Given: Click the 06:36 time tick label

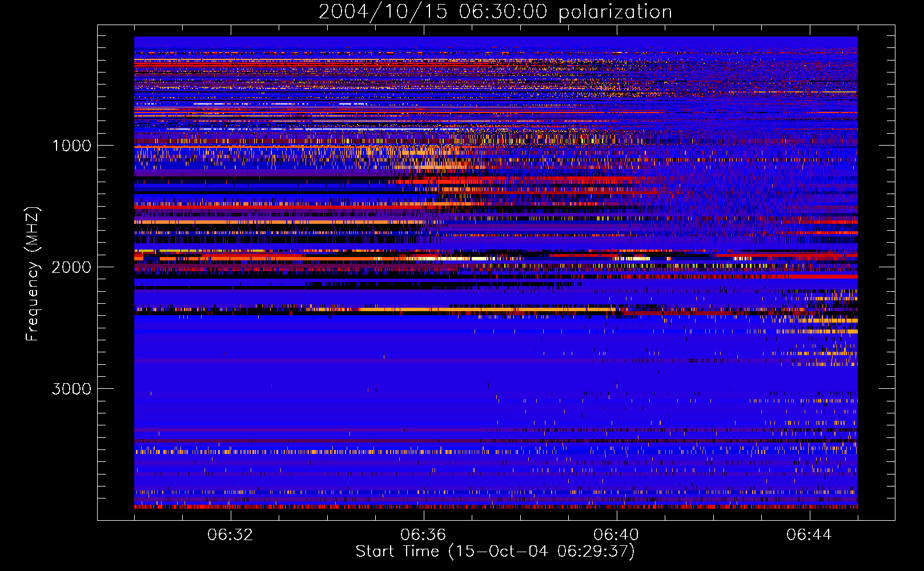Looking at the screenshot, I should (423, 535).
